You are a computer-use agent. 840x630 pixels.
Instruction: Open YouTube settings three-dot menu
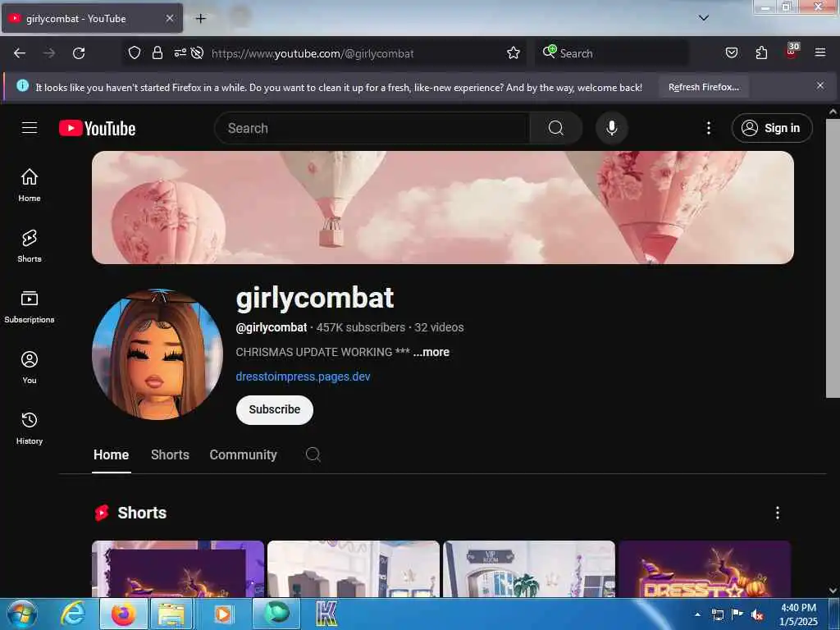click(x=708, y=128)
